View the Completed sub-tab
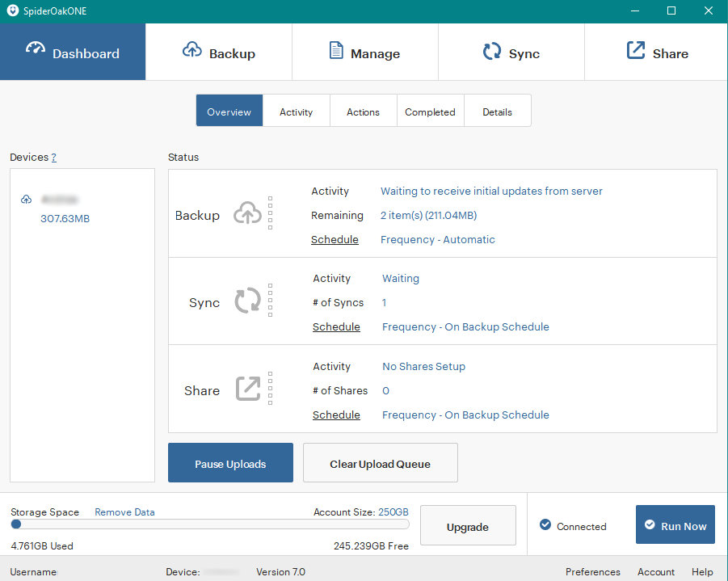Viewport: 728px width, 581px height. click(430, 111)
